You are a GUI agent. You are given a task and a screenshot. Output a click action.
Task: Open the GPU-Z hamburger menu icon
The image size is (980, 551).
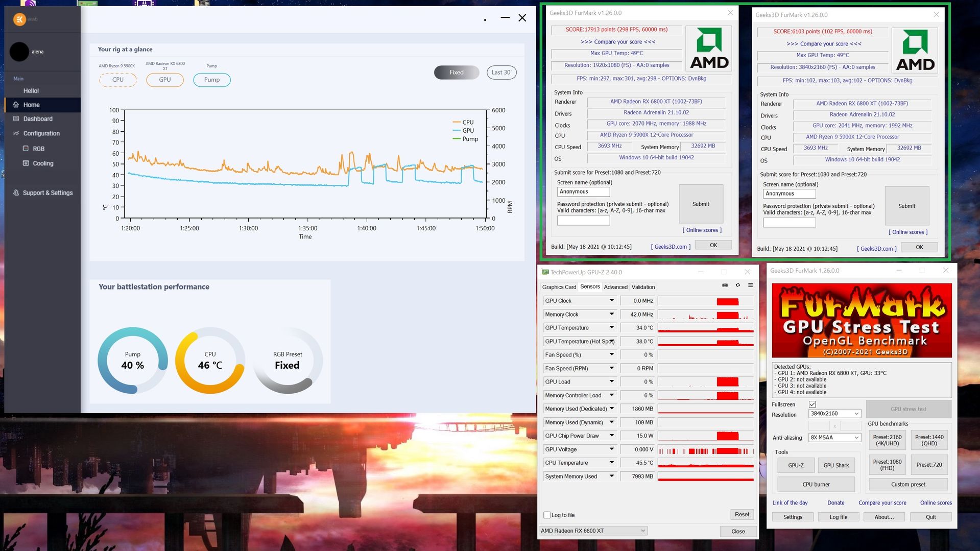tap(750, 285)
